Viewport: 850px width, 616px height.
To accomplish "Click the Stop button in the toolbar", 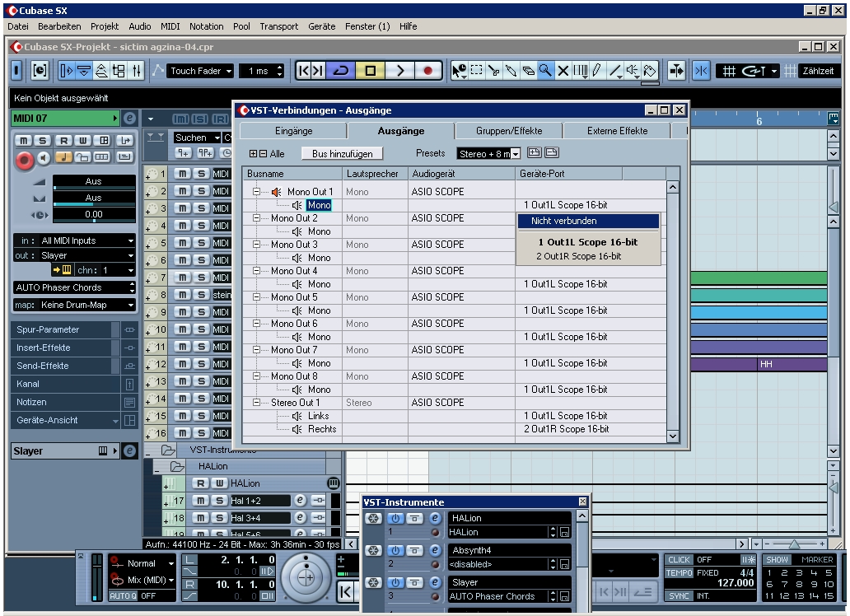I will point(371,71).
